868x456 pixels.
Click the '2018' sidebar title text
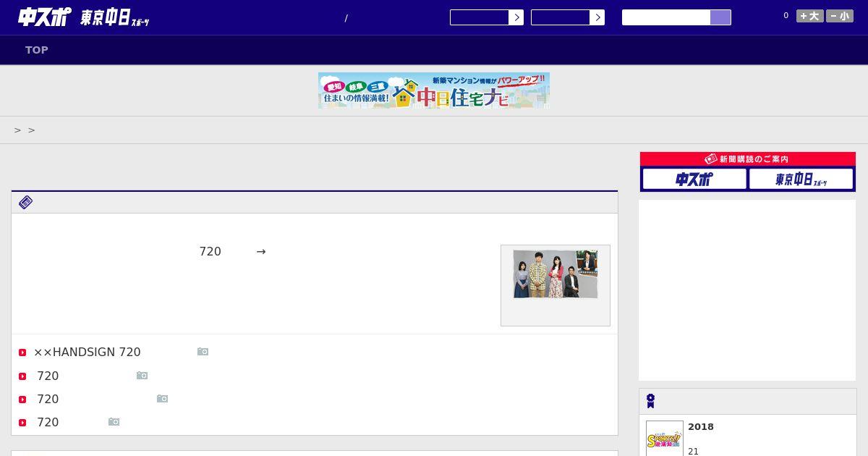pyautogui.click(x=701, y=426)
